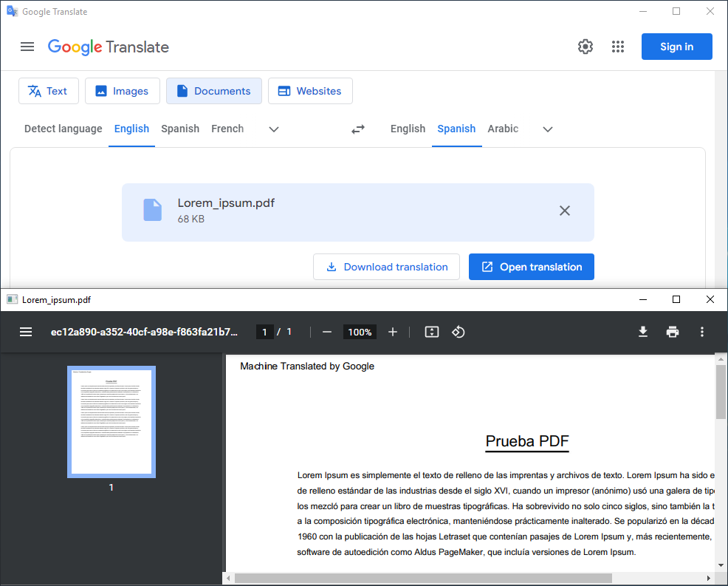
Task: Zoom out in the PDF viewer
Action: click(x=326, y=332)
